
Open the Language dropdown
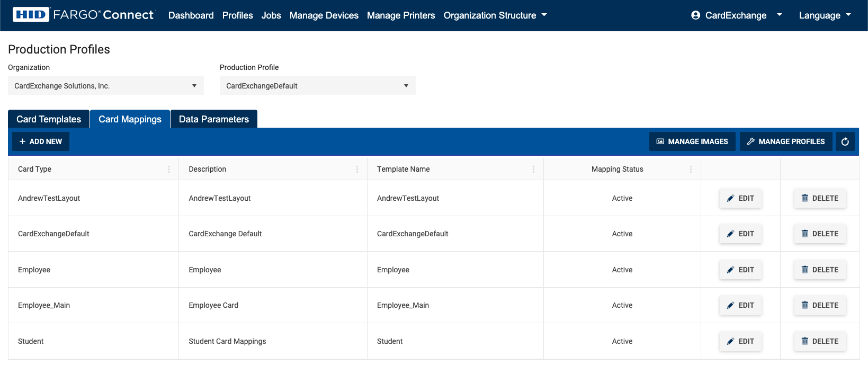tap(825, 15)
